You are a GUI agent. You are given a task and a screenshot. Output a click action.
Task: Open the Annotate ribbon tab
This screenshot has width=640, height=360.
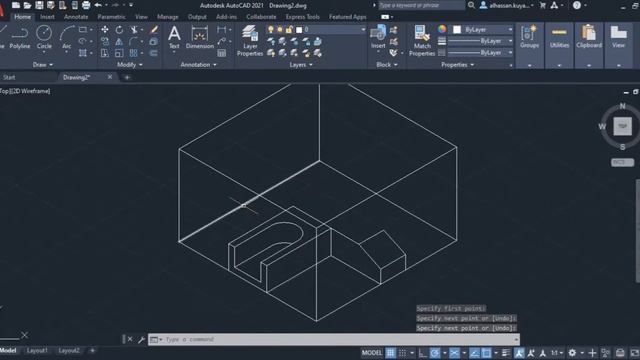(76, 17)
